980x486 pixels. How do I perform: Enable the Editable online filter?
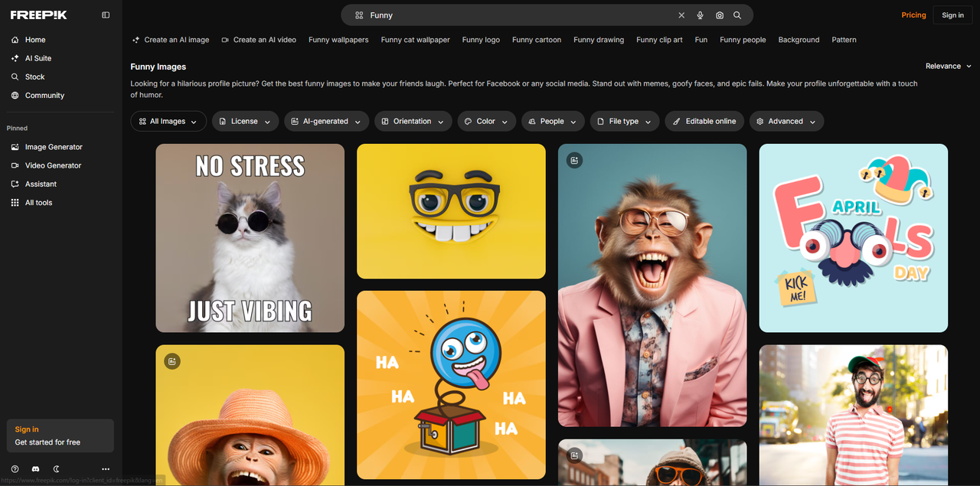(x=704, y=121)
